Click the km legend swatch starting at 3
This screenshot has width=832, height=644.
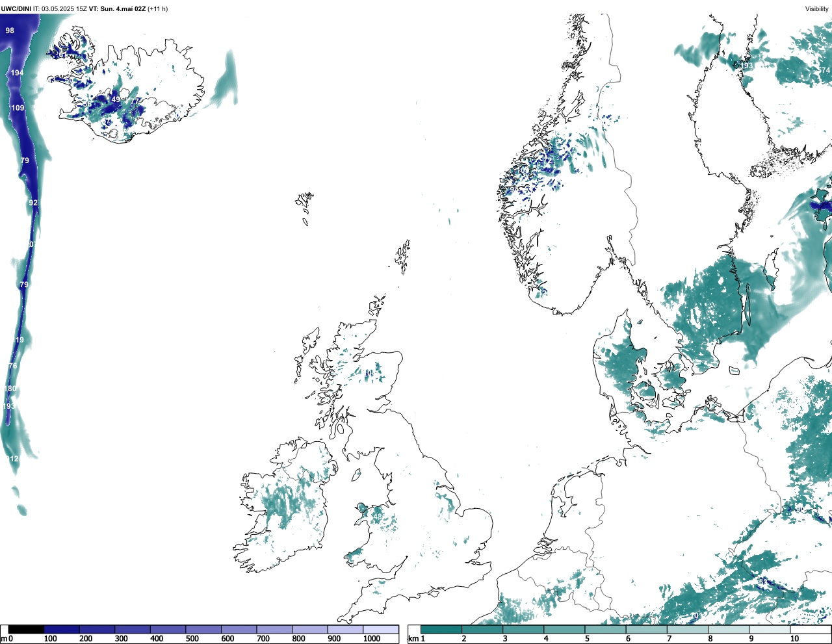tap(523, 630)
